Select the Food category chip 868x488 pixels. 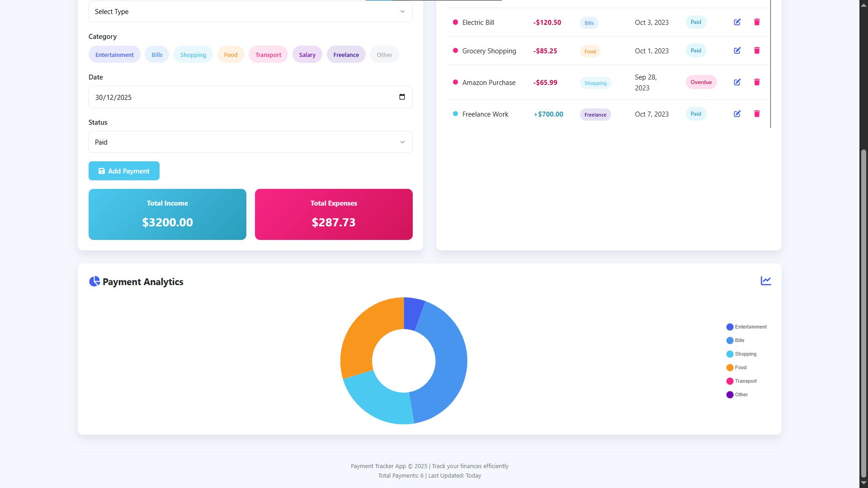pos(231,55)
